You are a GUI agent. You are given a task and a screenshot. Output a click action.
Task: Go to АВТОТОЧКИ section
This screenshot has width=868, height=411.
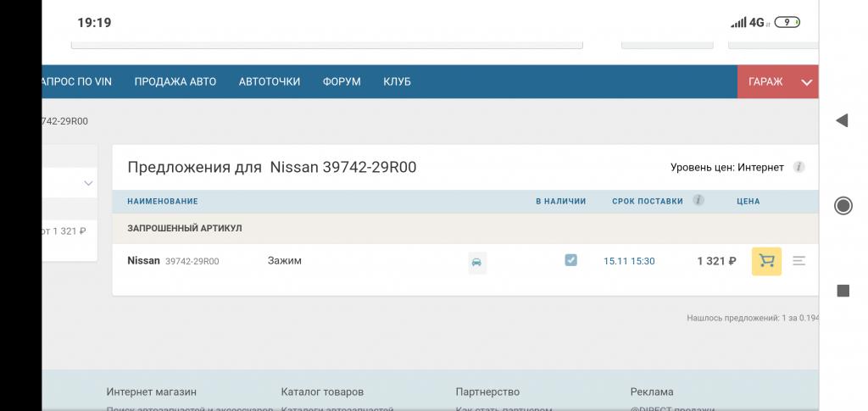click(270, 82)
